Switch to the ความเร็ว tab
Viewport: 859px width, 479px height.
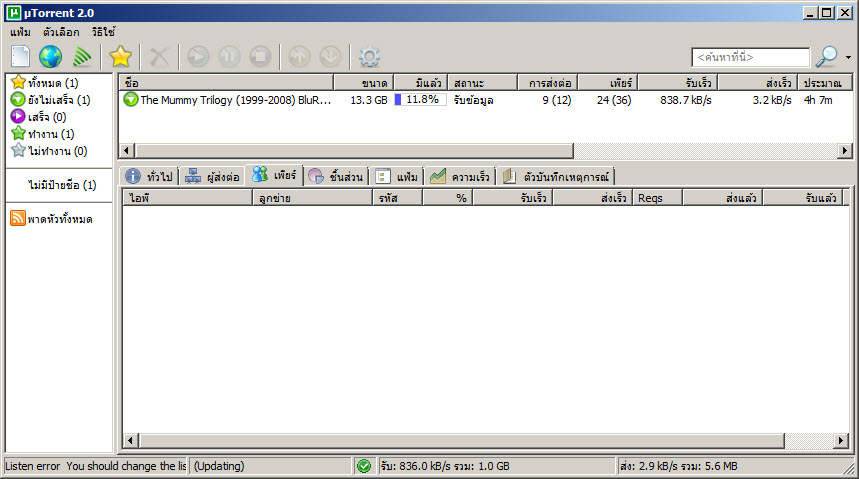460,176
